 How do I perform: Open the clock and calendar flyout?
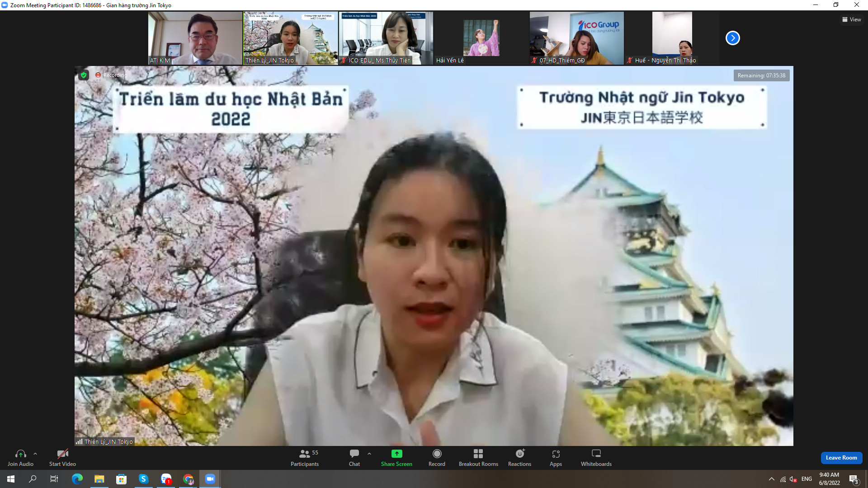pyautogui.click(x=829, y=479)
